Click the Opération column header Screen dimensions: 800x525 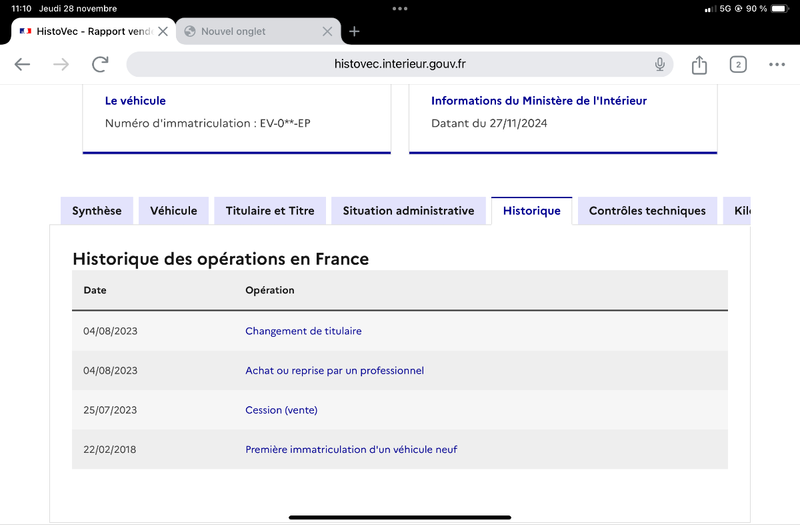270,290
